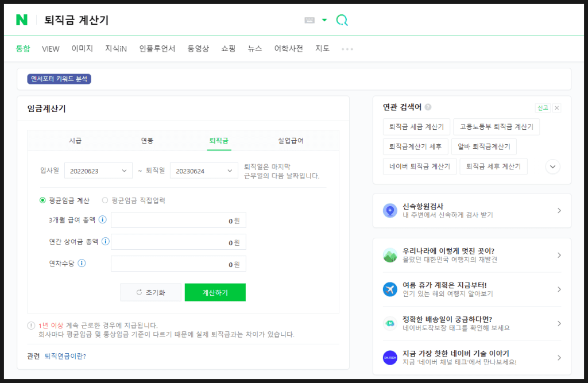This screenshot has height=383, width=588.
Task: Click the green Naver logo icon
Action: (22, 20)
